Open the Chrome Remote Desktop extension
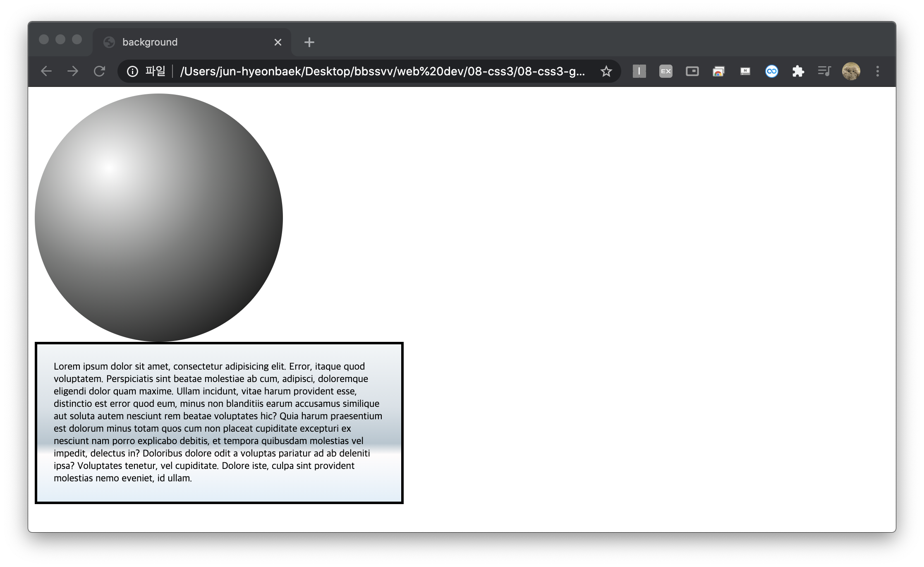Image resolution: width=924 pixels, height=567 pixels. (x=718, y=71)
